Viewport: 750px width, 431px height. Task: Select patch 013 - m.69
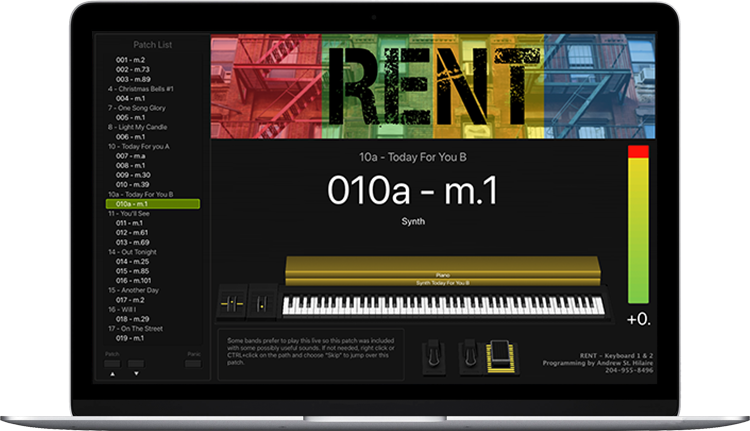pyautogui.click(x=132, y=242)
